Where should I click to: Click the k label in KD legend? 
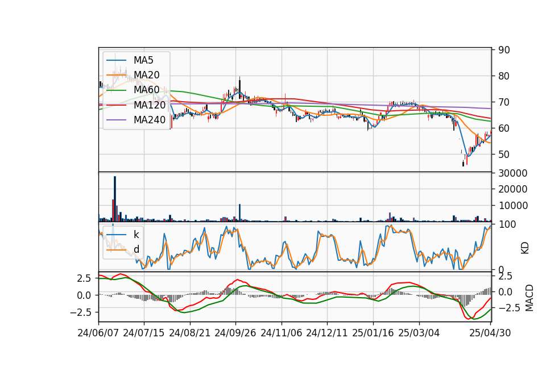pyautogui.click(x=136, y=235)
